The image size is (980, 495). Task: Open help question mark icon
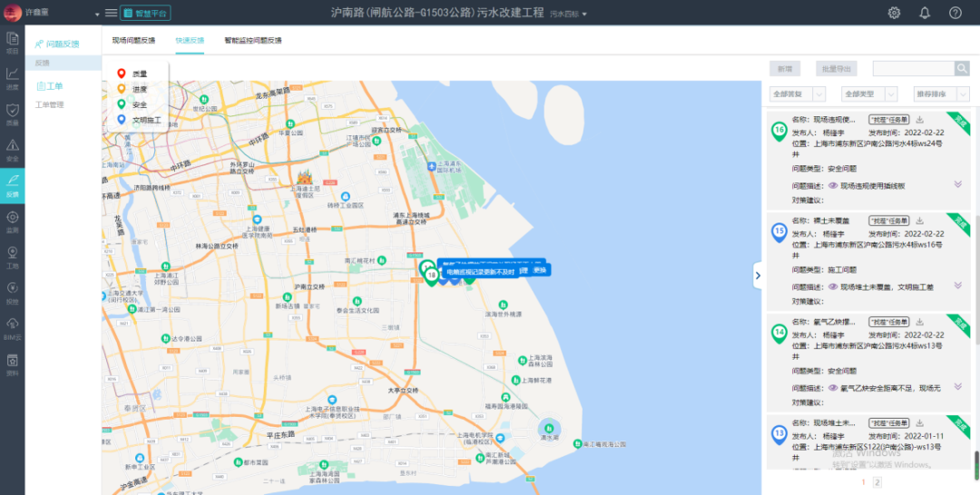click(x=955, y=13)
